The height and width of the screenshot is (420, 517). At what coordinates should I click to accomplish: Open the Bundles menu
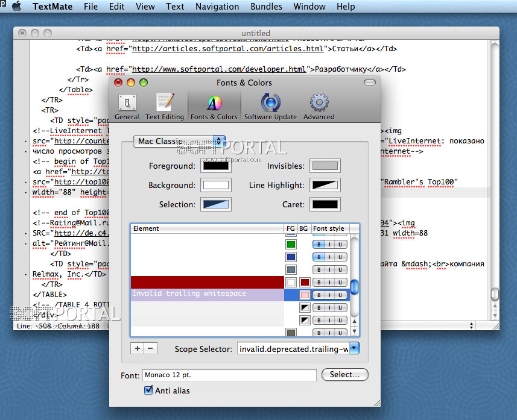265,7
